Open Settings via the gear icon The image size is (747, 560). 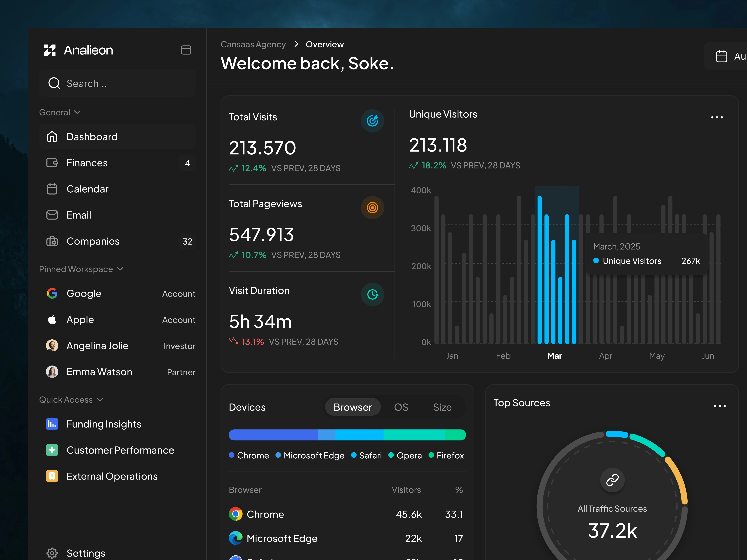click(x=52, y=553)
